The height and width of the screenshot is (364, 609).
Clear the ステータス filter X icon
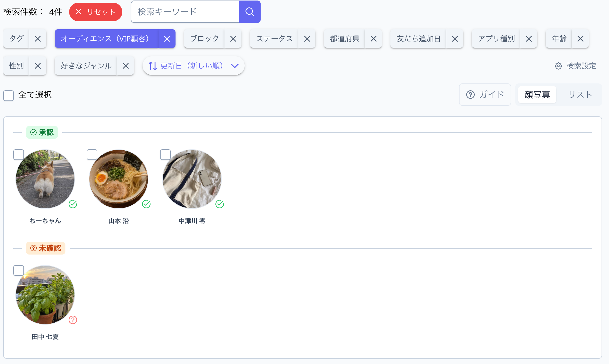click(x=307, y=39)
